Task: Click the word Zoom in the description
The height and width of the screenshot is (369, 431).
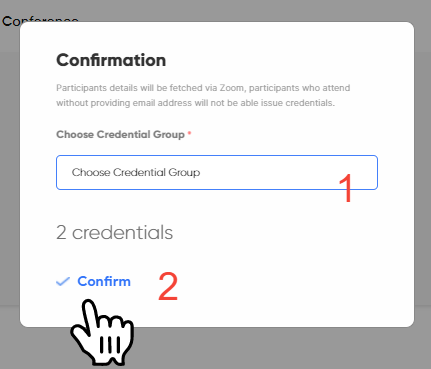Action: [x=232, y=88]
